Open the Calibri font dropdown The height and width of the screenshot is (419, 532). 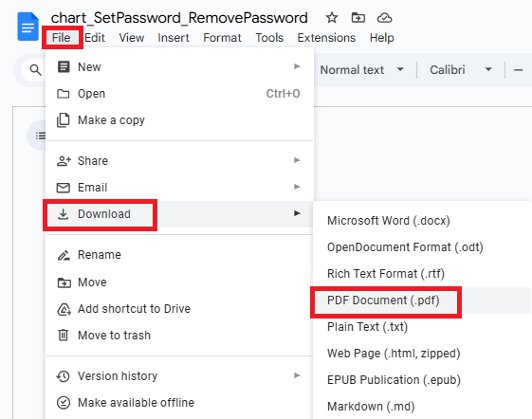[x=461, y=70]
